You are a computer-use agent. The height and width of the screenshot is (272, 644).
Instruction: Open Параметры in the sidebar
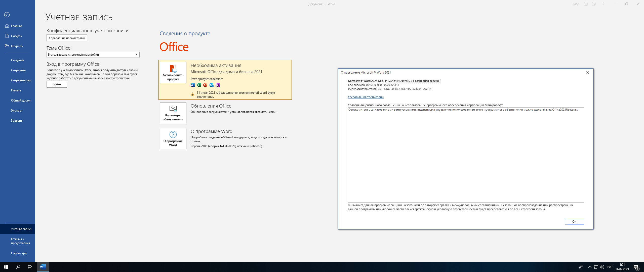pyautogui.click(x=18, y=253)
